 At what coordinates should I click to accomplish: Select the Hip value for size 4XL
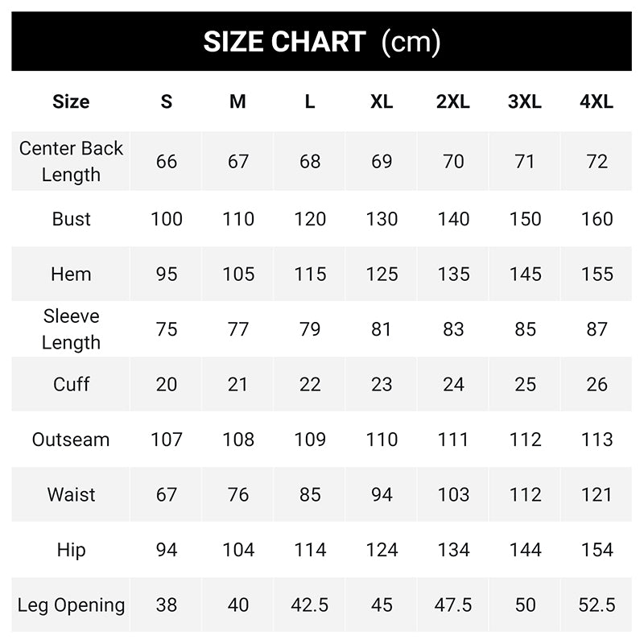[x=597, y=550]
